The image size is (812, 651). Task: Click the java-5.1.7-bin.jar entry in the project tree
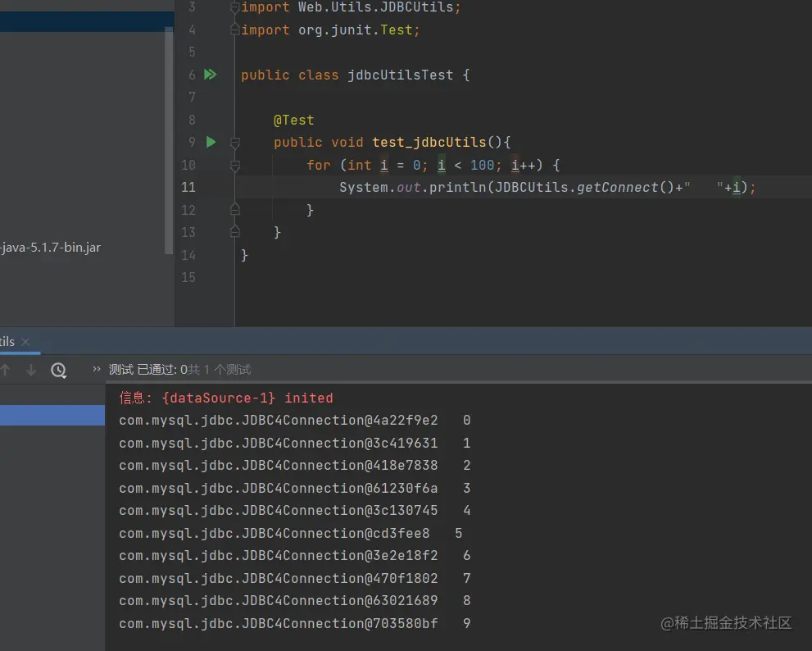50,248
